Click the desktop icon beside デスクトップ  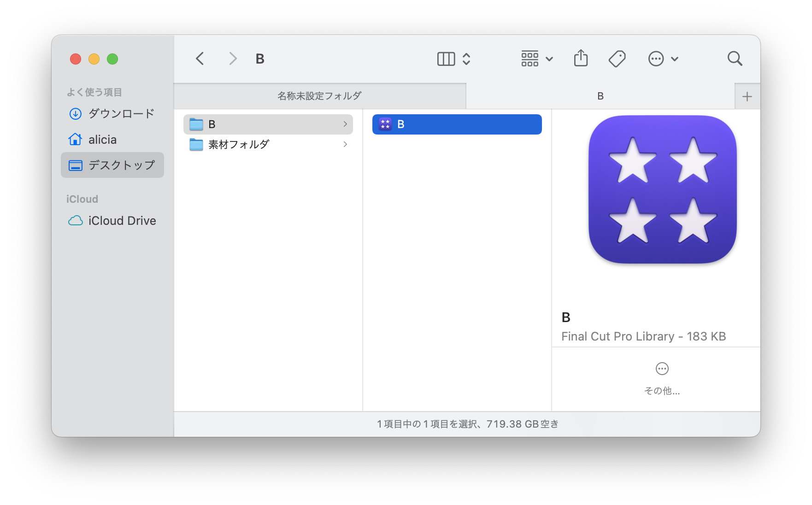click(x=76, y=165)
